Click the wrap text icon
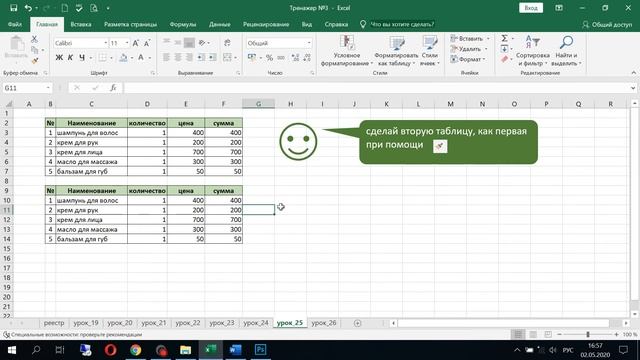 pyautogui.click(x=227, y=43)
